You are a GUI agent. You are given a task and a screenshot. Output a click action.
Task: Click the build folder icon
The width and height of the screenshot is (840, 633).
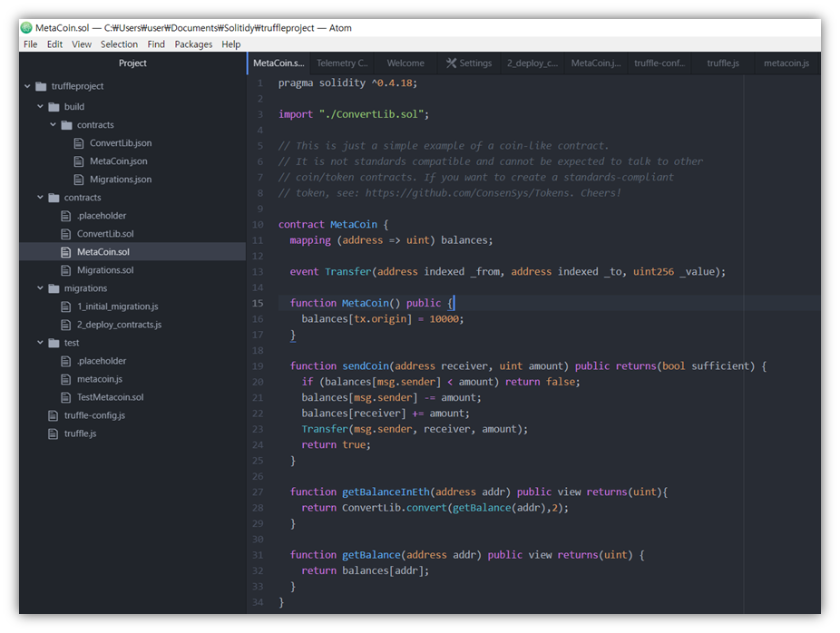click(x=54, y=107)
